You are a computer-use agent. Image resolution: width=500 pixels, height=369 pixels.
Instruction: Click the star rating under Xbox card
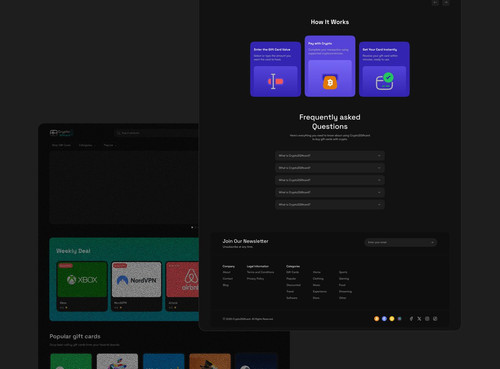63,307
